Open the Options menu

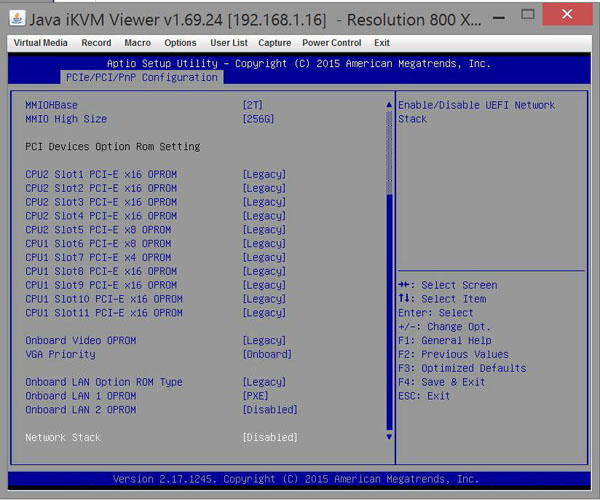click(x=180, y=43)
